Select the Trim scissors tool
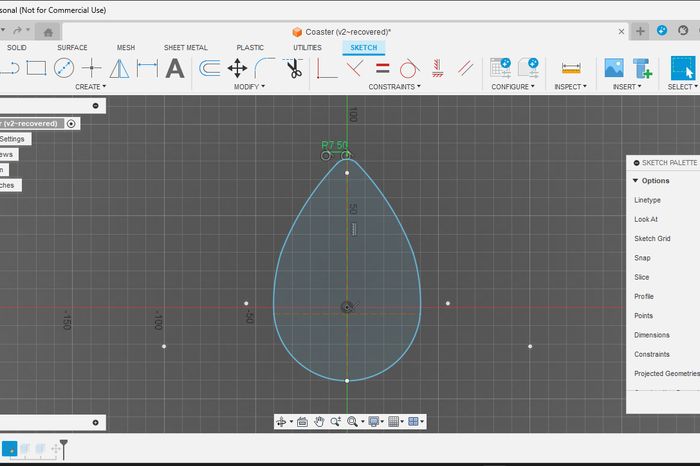 293,68
